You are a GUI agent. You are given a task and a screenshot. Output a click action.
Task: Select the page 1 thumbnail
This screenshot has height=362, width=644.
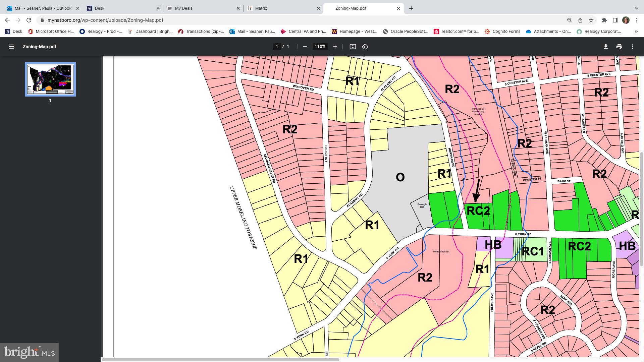pos(50,79)
